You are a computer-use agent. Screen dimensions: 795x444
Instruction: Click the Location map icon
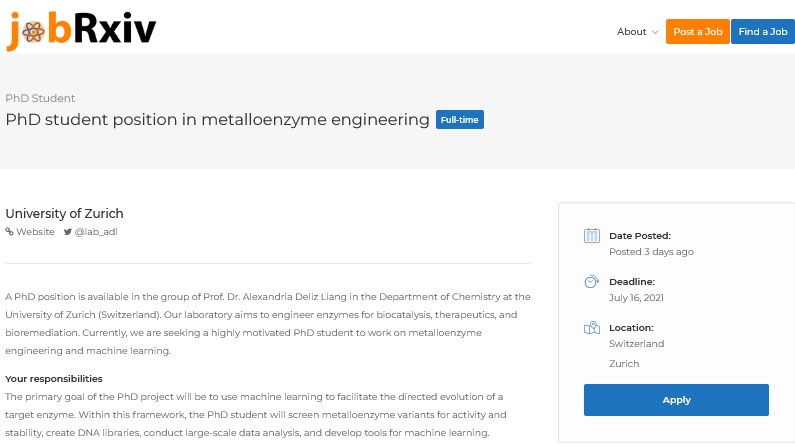pyautogui.click(x=592, y=327)
